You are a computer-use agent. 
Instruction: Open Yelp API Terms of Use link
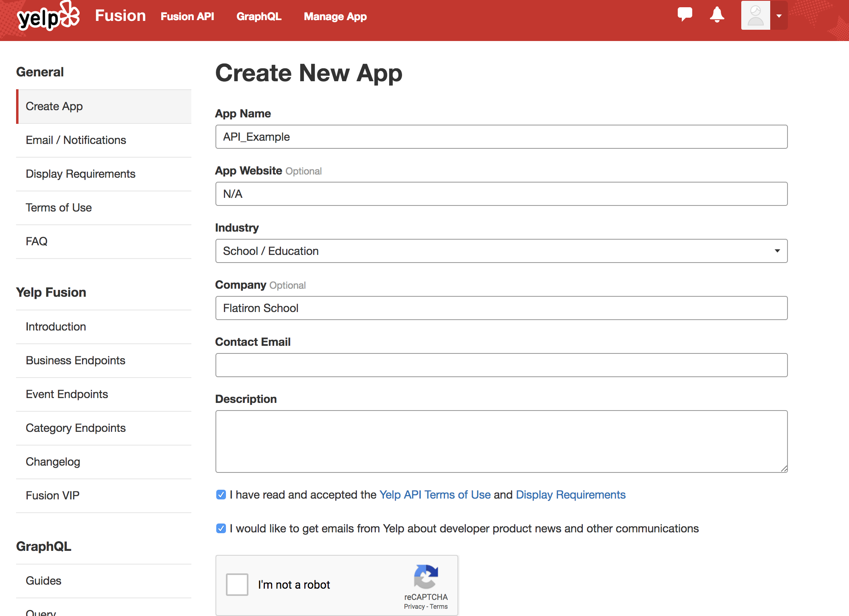435,495
